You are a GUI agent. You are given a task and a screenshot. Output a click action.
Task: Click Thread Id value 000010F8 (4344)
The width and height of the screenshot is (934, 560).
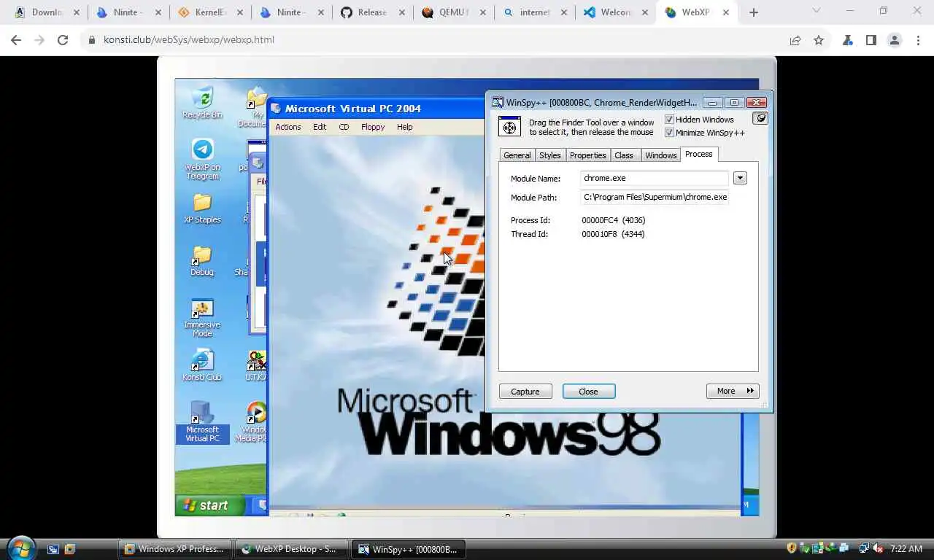pos(613,234)
